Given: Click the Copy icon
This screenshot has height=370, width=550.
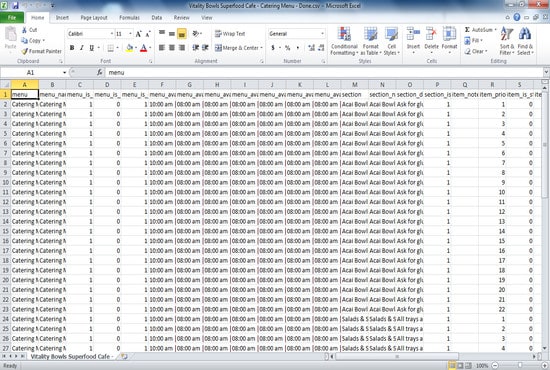Looking at the screenshot, I should (x=25, y=41).
